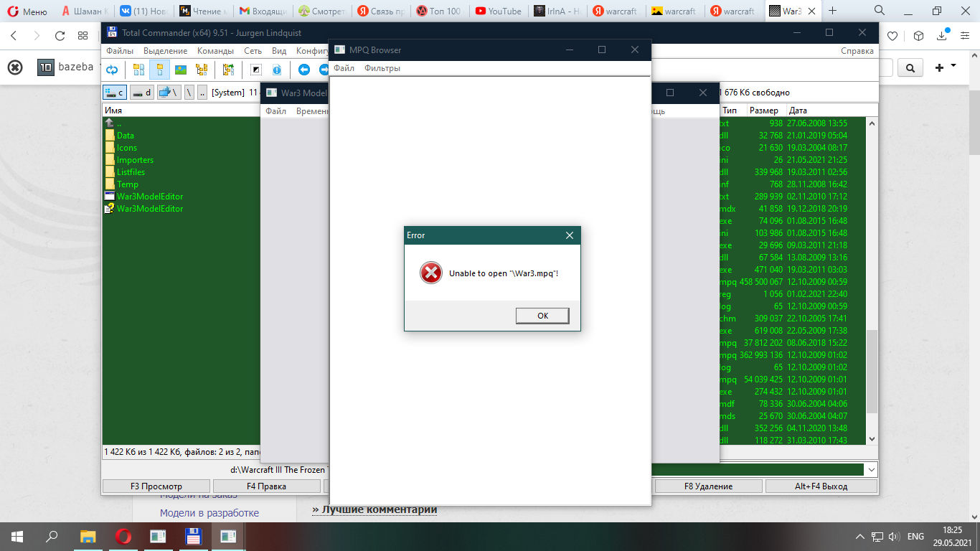Select drive d button

pyautogui.click(x=141, y=92)
